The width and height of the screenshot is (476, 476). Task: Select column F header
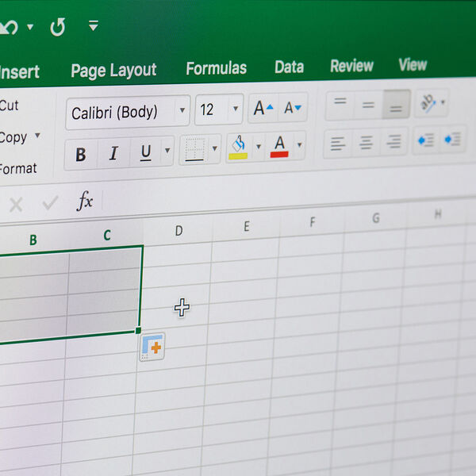[x=313, y=221]
